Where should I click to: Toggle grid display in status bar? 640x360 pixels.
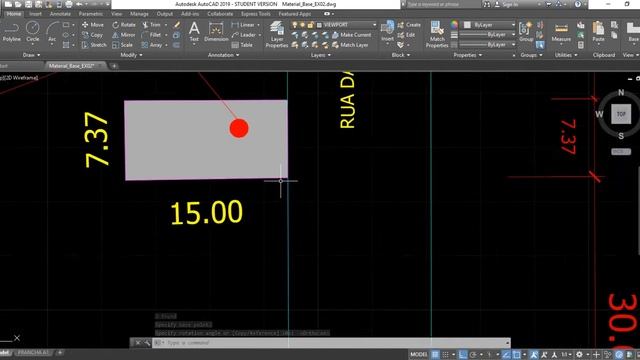(x=436, y=355)
